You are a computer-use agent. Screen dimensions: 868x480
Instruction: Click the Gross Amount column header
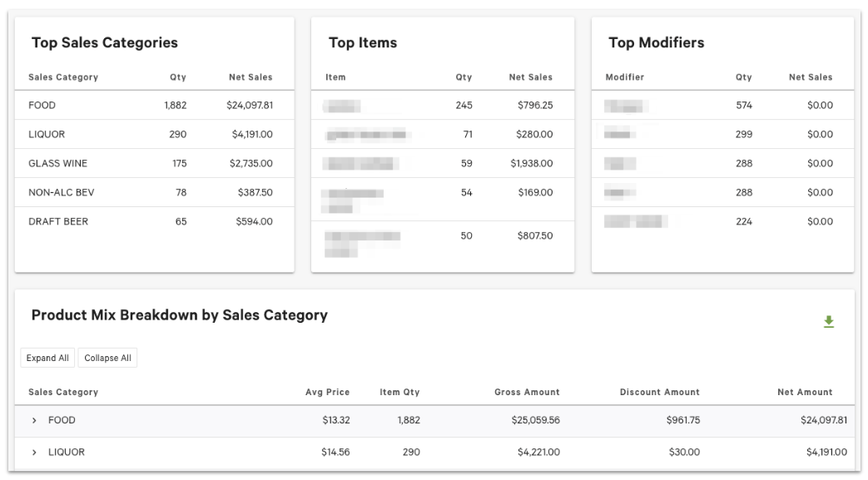pyautogui.click(x=529, y=392)
